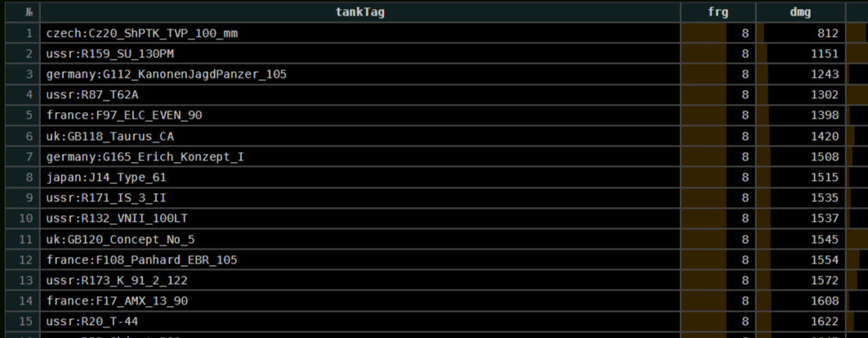Click the frg value for ussr:R20_T-44
Screen dimensions: 868x338
pos(745,322)
